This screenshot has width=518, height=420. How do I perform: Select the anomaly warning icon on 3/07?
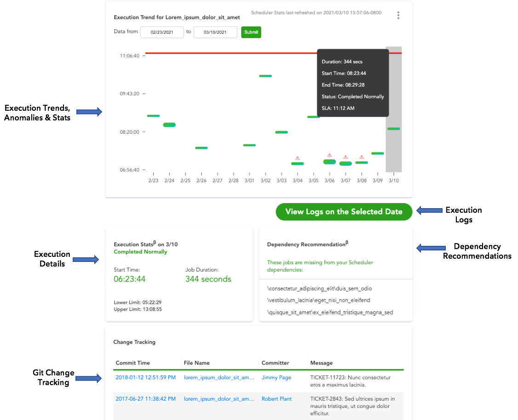pos(345,157)
